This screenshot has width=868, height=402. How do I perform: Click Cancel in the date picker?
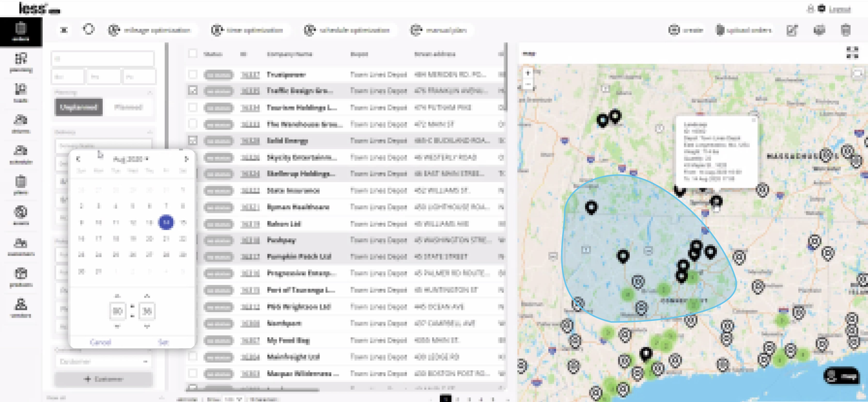click(x=101, y=342)
